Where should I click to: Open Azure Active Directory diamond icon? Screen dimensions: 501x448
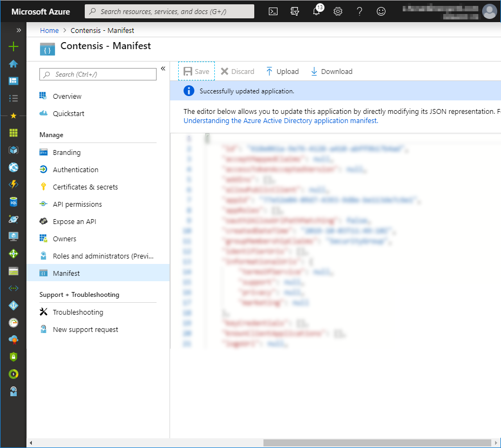pyautogui.click(x=13, y=306)
